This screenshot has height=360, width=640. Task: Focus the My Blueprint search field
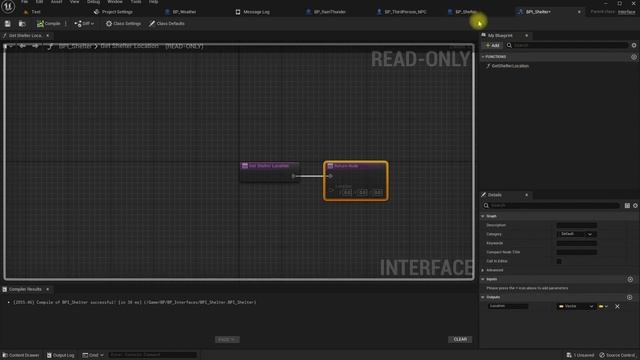[567, 45]
